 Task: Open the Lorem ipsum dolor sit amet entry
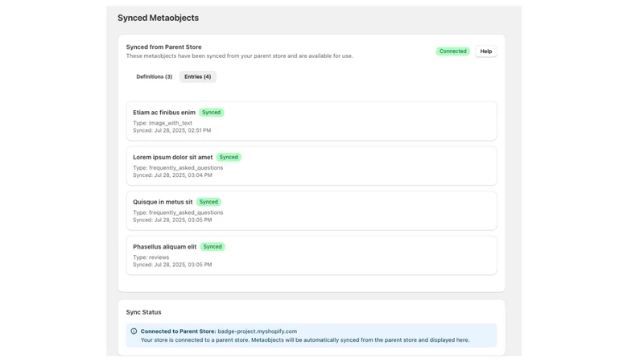312,166
